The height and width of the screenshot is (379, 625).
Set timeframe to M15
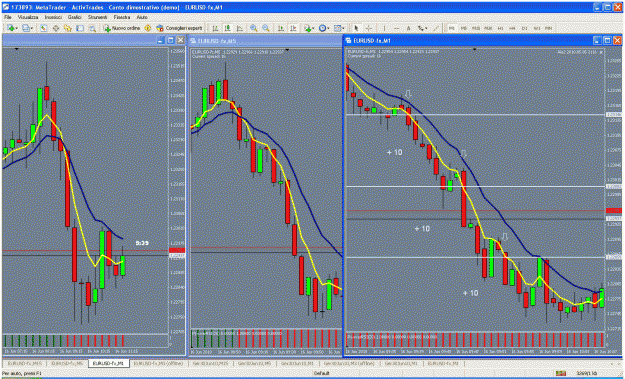[476, 28]
